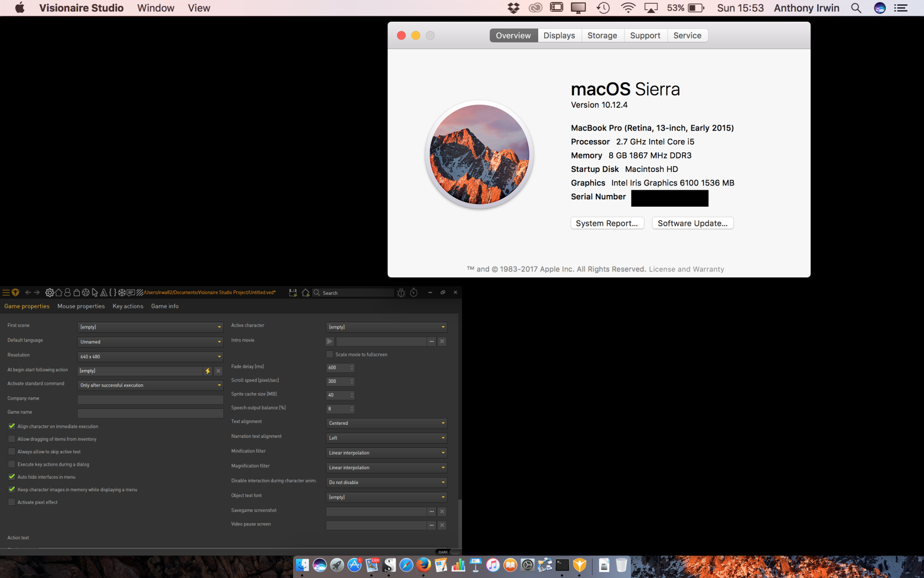924x578 pixels.
Task: Open the wheel-shaped interfaces icon
Action: 86,292
